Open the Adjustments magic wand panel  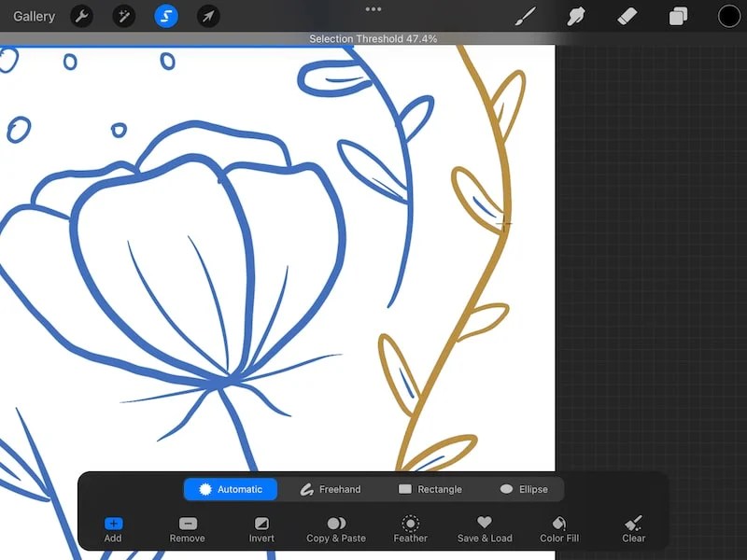click(x=123, y=16)
